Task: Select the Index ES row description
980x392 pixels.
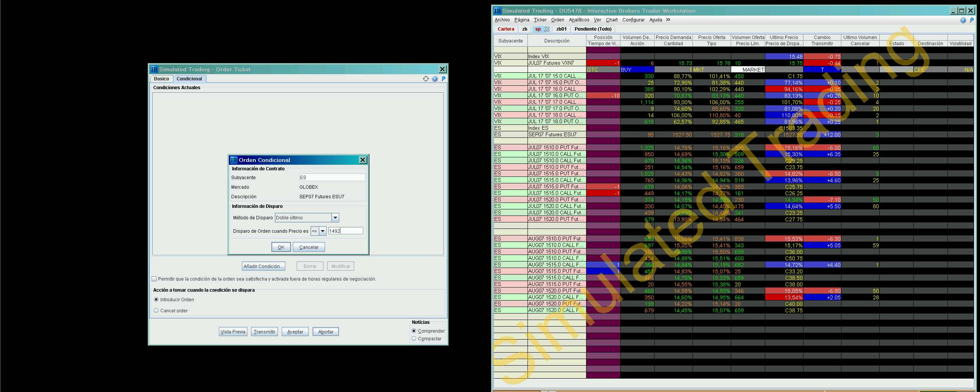Action: 557,128
